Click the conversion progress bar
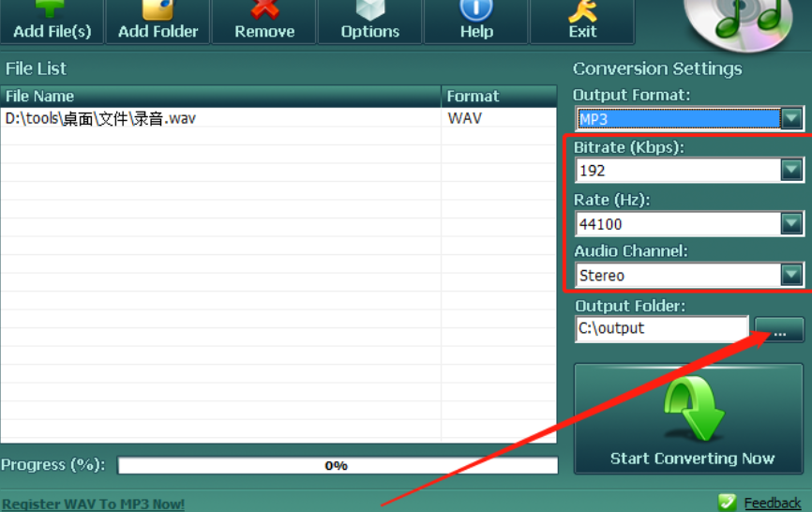Image resolution: width=812 pixels, height=512 pixels. 338,465
